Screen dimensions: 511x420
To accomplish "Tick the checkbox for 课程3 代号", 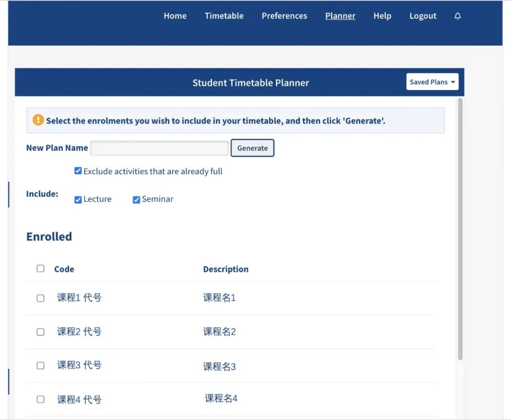I will coord(40,366).
